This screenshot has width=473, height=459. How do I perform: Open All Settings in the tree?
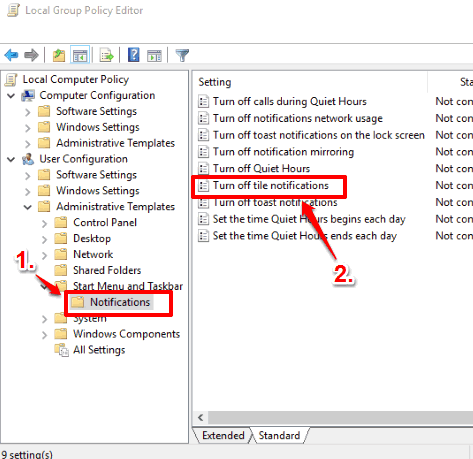click(x=99, y=350)
